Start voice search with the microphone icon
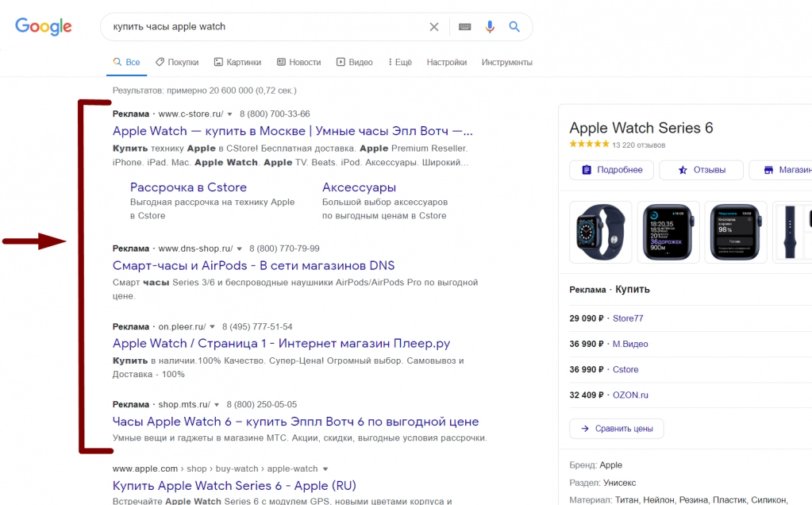Image resolution: width=812 pixels, height=505 pixels. pos(490,27)
